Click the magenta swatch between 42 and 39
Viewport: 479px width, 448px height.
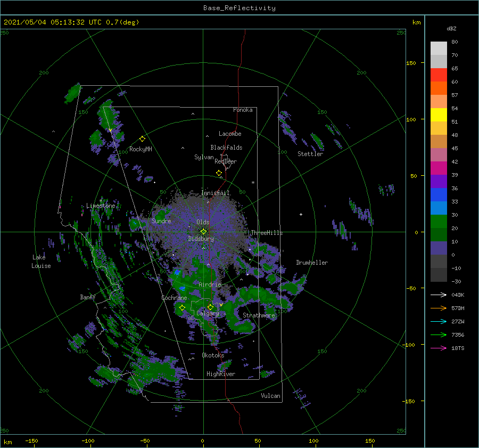click(x=439, y=168)
